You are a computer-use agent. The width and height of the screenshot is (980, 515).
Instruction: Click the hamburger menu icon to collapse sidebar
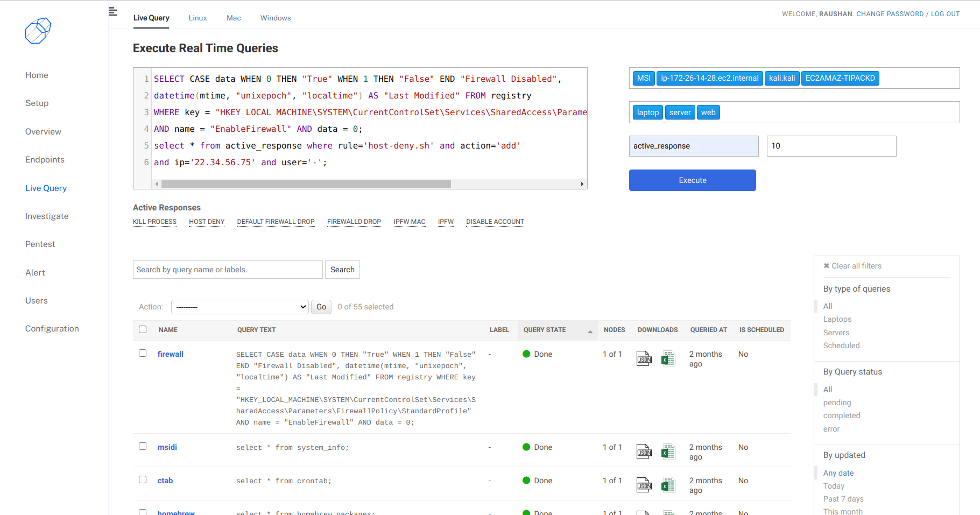point(112,11)
